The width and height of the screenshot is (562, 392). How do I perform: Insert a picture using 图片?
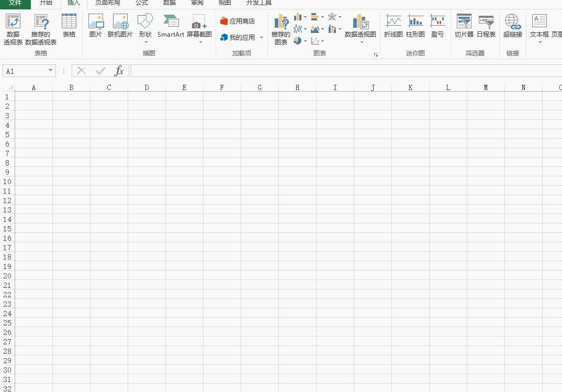click(x=96, y=26)
